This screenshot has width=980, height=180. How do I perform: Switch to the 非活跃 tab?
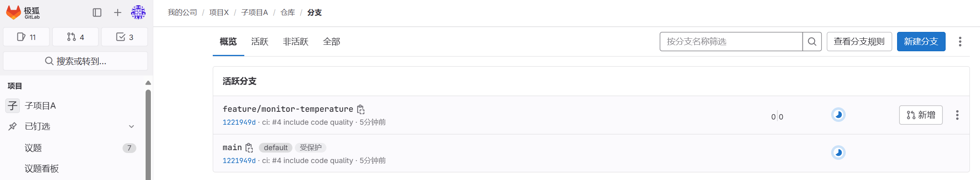(296, 42)
